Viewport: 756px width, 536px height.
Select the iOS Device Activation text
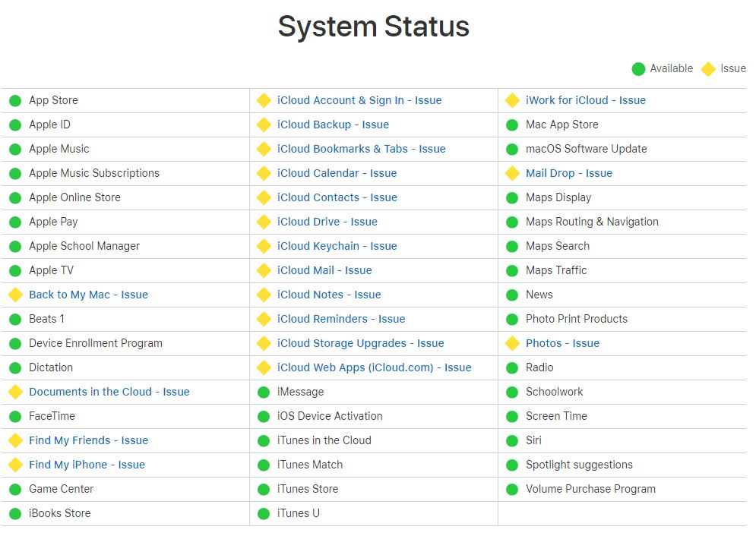[x=330, y=415]
